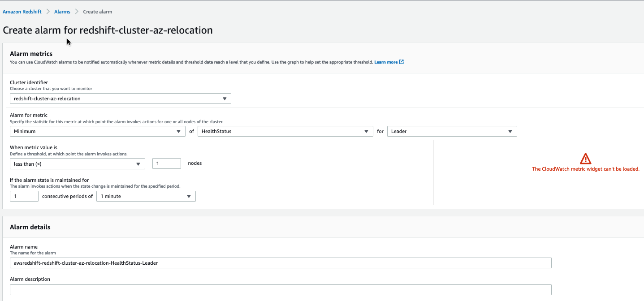This screenshot has height=301, width=644.
Task: Click the Cluster identifier dropdown arrow
Action: pyautogui.click(x=225, y=99)
